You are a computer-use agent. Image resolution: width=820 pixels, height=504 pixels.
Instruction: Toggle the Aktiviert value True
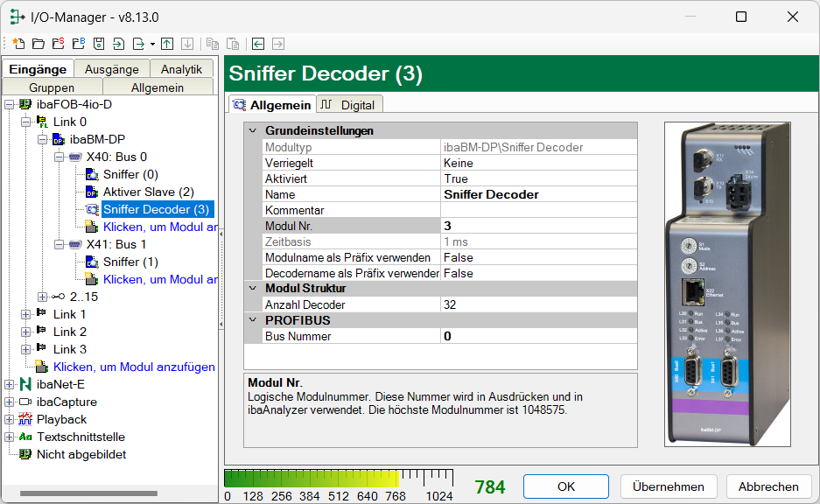point(539,178)
